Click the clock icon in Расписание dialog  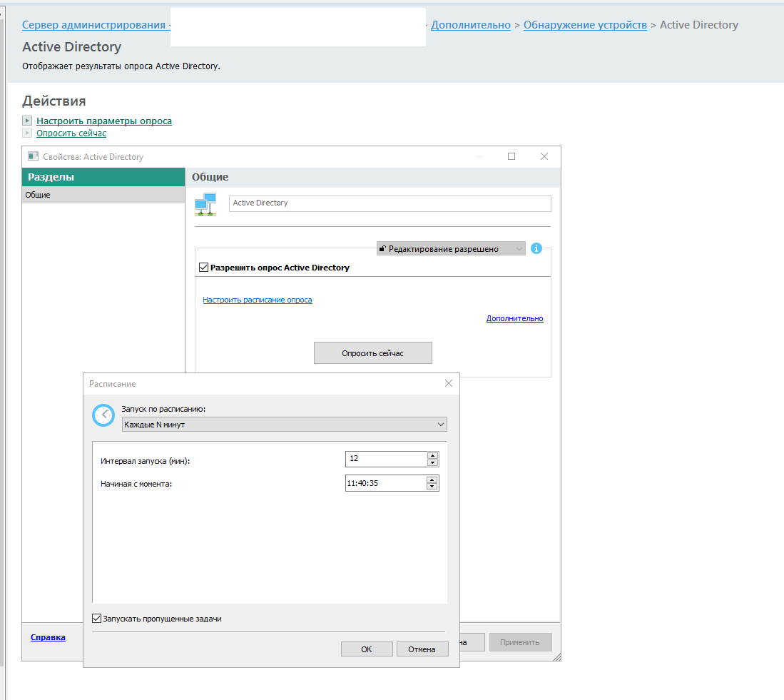(103, 415)
